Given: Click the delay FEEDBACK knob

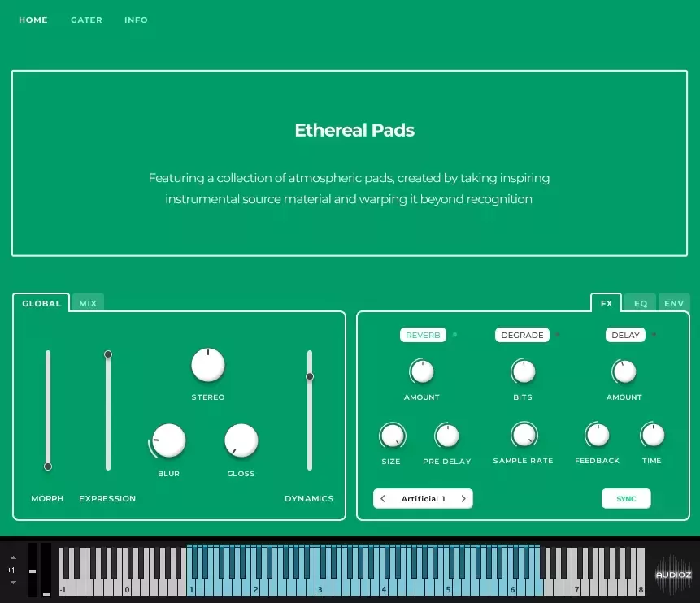Looking at the screenshot, I should point(598,435).
